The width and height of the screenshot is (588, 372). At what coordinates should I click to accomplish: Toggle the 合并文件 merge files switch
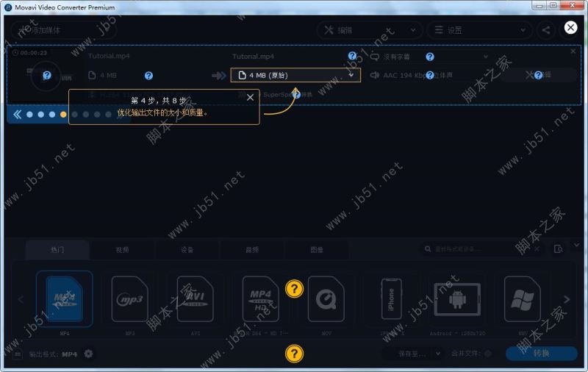[x=488, y=354]
